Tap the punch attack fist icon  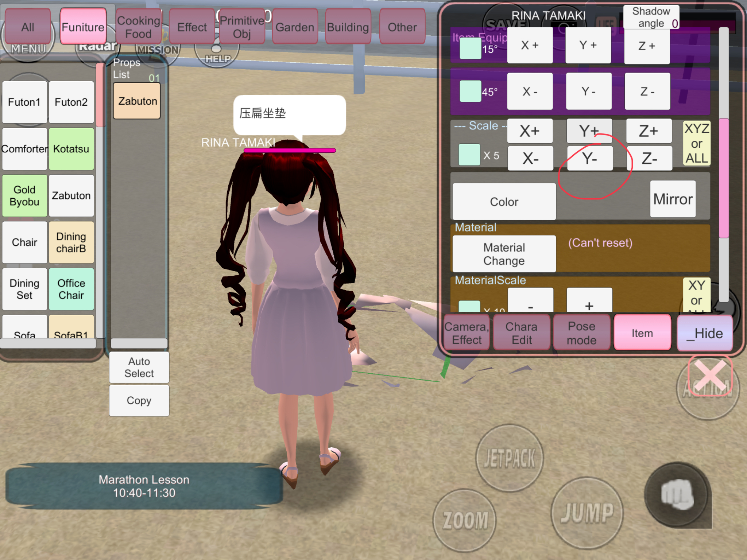click(678, 495)
